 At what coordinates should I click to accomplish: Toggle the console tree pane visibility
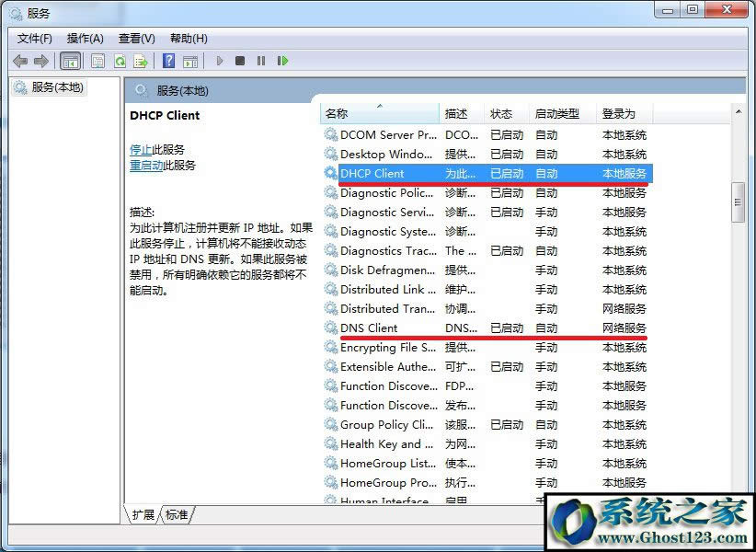(70, 61)
